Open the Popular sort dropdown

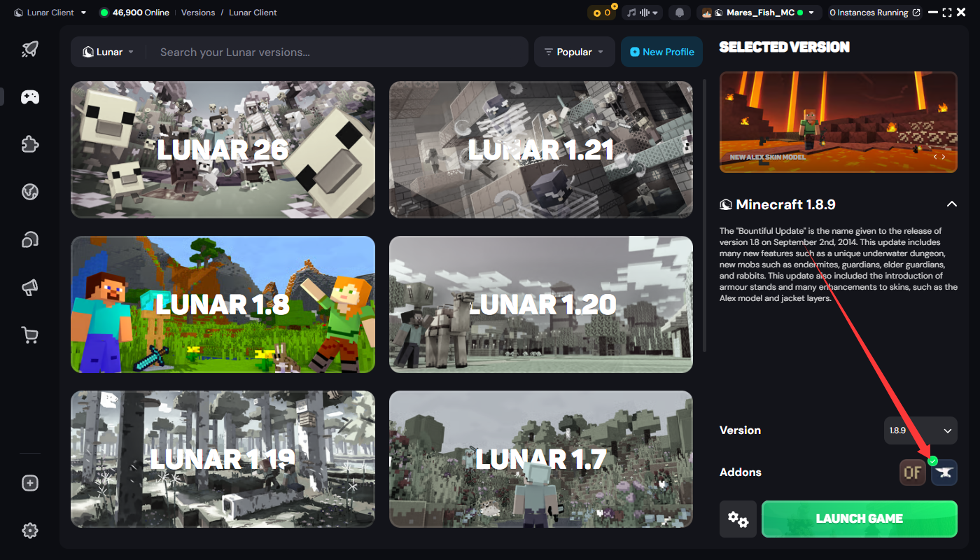click(575, 52)
